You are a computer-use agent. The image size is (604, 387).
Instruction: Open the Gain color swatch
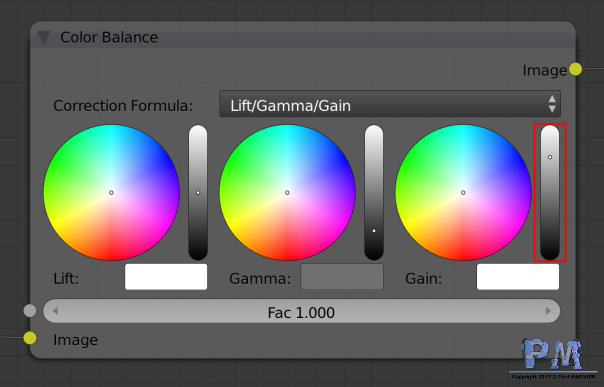pyautogui.click(x=518, y=277)
